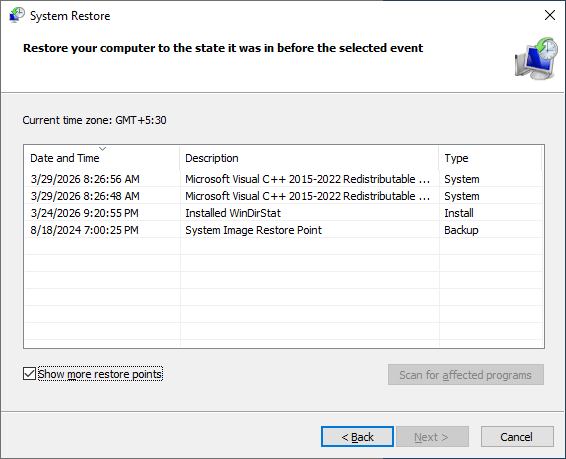Click Scan for affected programs
The height and width of the screenshot is (459, 566).
[466, 375]
